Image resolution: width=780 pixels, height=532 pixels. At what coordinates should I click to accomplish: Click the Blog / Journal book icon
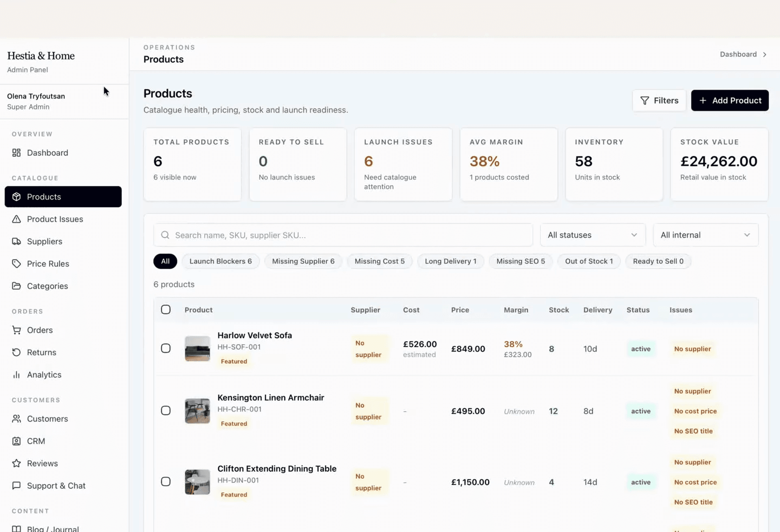tap(16, 529)
